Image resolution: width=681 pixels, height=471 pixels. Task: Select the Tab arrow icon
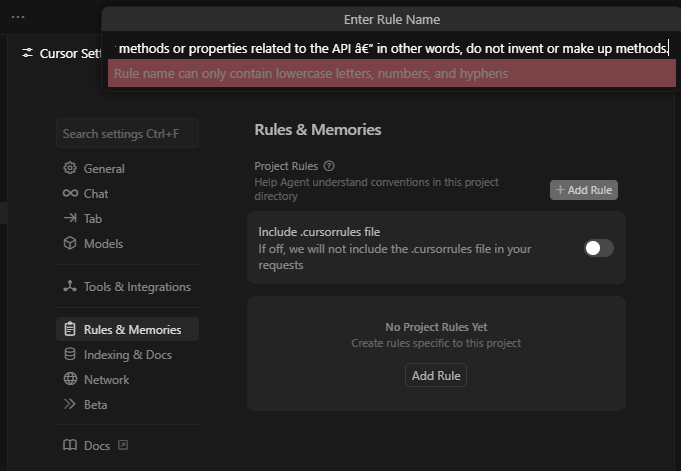[70, 218]
